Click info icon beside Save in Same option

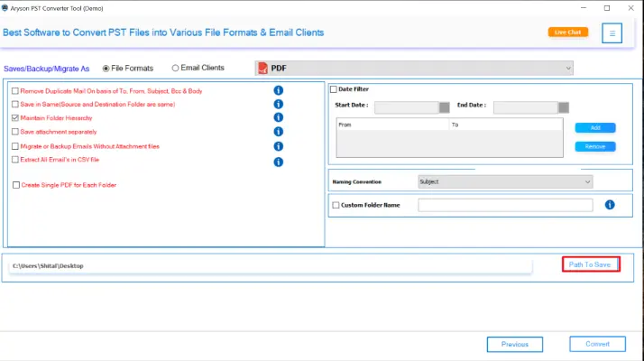[278, 104]
